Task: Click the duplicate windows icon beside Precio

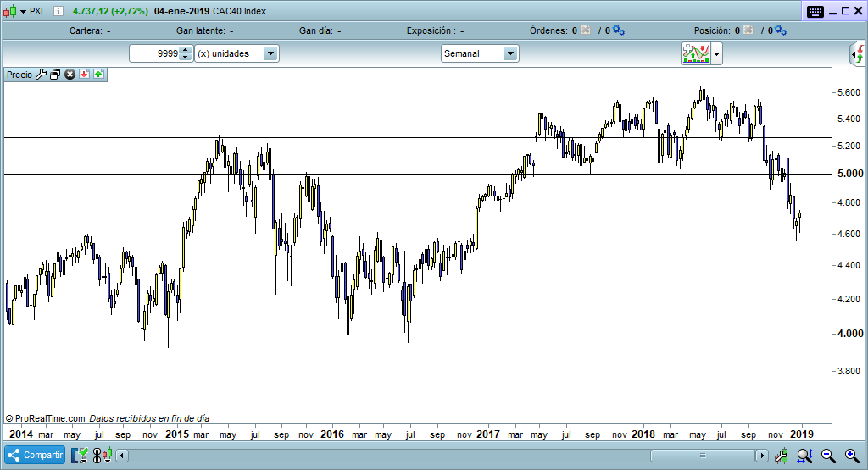Action: (x=55, y=75)
